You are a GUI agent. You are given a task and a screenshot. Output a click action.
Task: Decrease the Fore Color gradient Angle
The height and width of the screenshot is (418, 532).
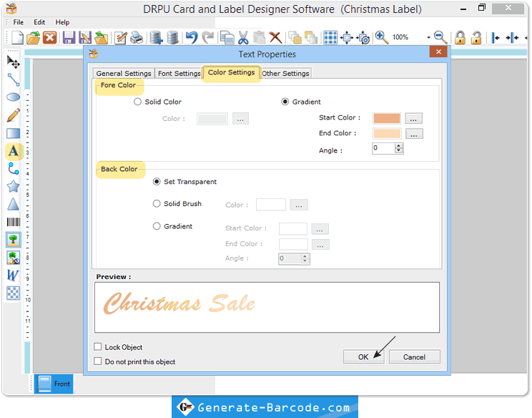tap(399, 150)
